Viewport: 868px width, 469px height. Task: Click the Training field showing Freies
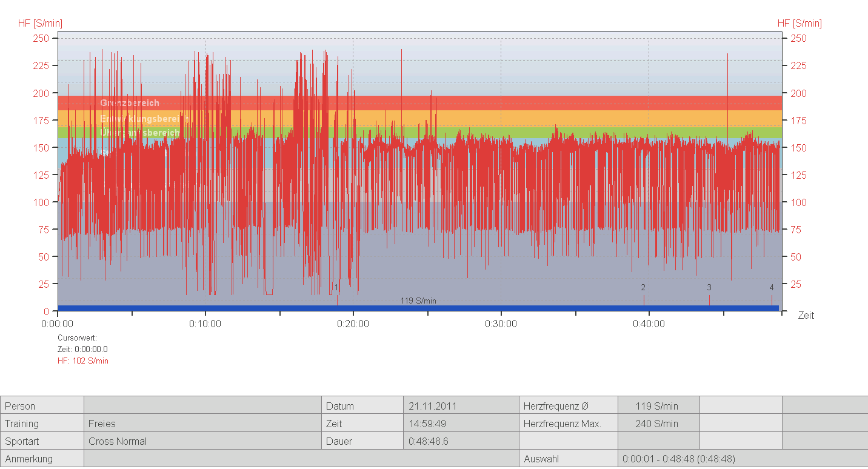click(x=202, y=424)
